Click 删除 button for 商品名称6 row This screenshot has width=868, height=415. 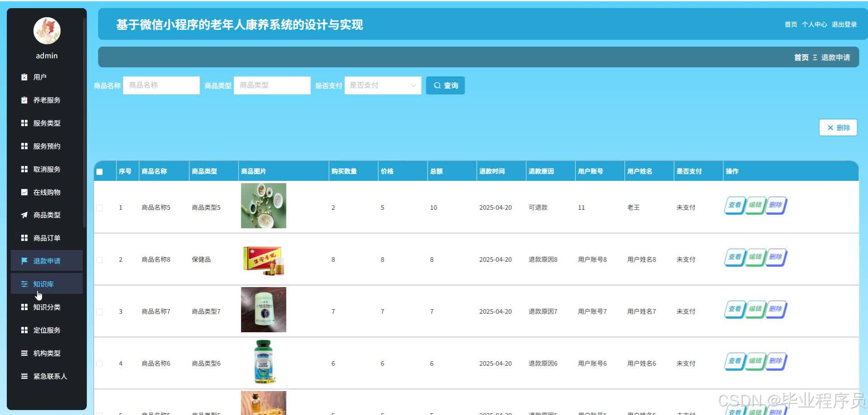point(776,361)
